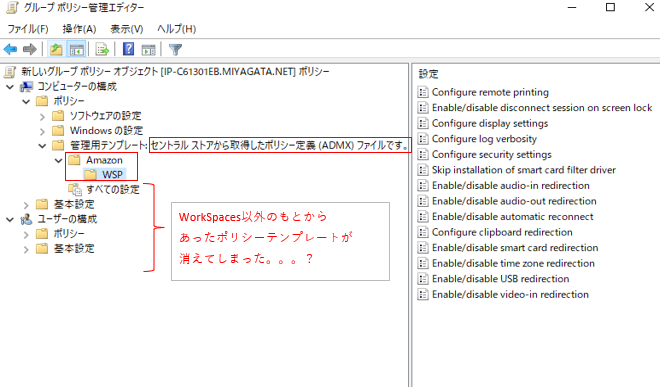
Task: Click the app icon in the title bar
Action: [12, 8]
